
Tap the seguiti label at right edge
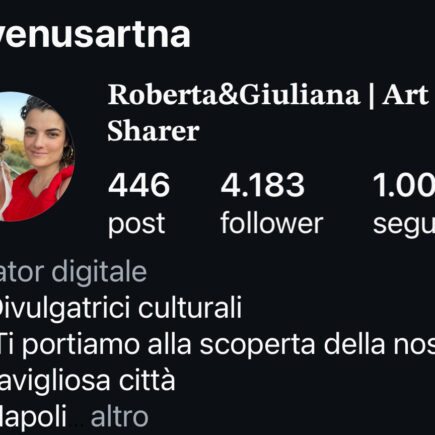(404, 224)
